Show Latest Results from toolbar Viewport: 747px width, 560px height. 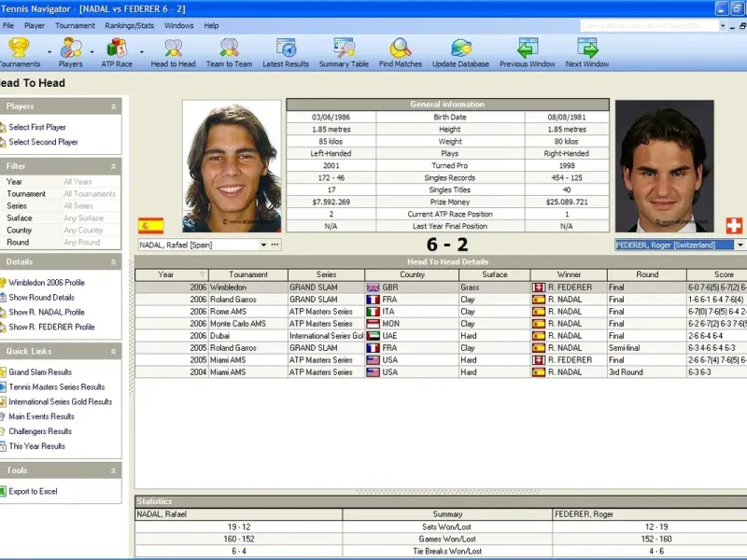point(286,52)
